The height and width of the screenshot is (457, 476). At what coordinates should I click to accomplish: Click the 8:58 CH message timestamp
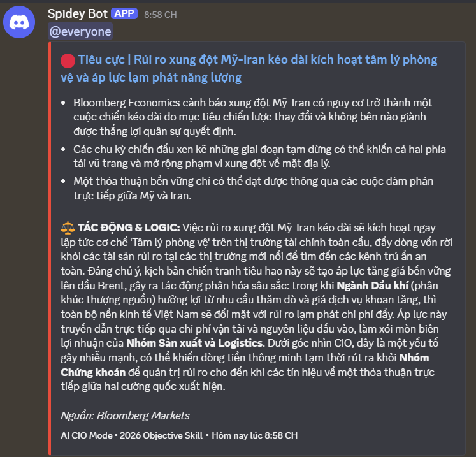(x=161, y=15)
